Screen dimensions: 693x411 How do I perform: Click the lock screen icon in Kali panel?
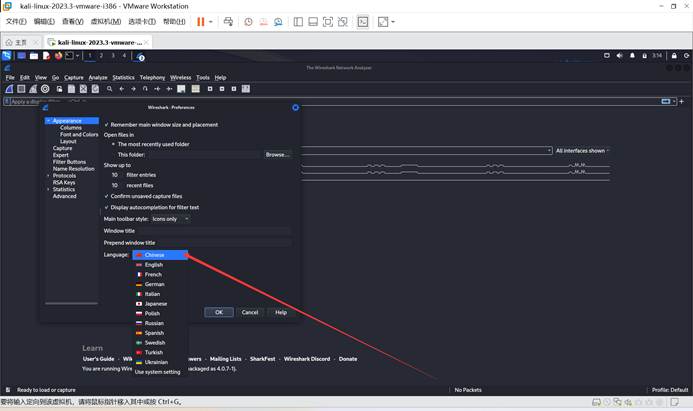tap(674, 56)
